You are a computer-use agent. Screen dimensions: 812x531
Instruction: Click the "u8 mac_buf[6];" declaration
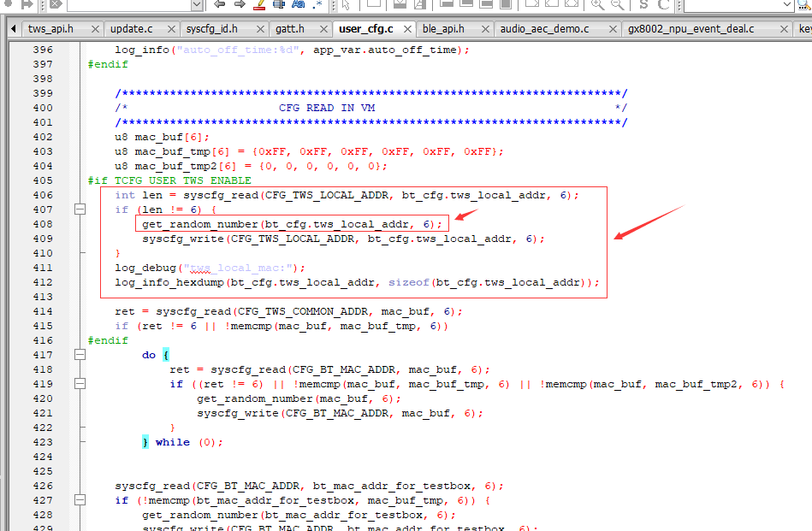[x=162, y=137]
